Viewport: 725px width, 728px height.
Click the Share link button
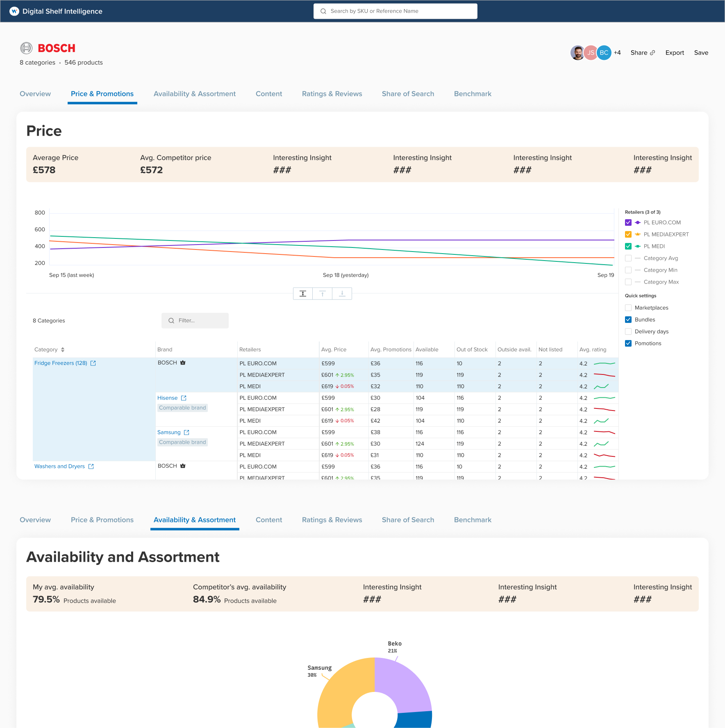(x=643, y=53)
